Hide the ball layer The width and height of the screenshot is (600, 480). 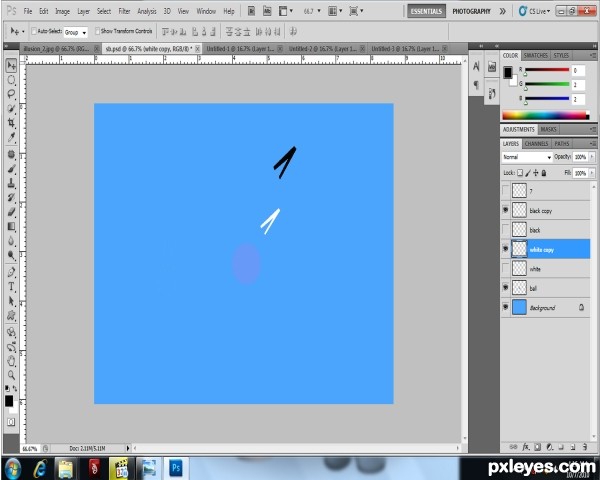click(x=505, y=287)
